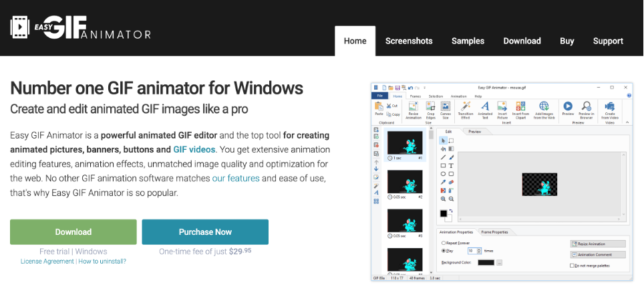Open the Selection ribbon tab
This screenshot has width=644, height=293.
[436, 96]
